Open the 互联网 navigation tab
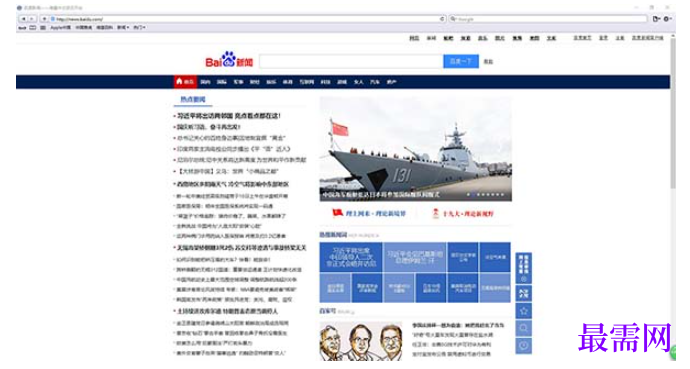Viewport: 690px width, 369px height. 307,82
